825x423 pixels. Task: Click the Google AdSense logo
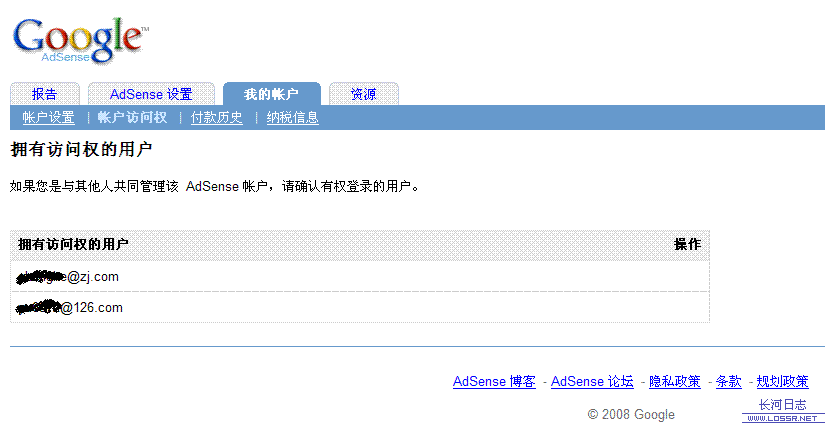click(x=80, y=41)
